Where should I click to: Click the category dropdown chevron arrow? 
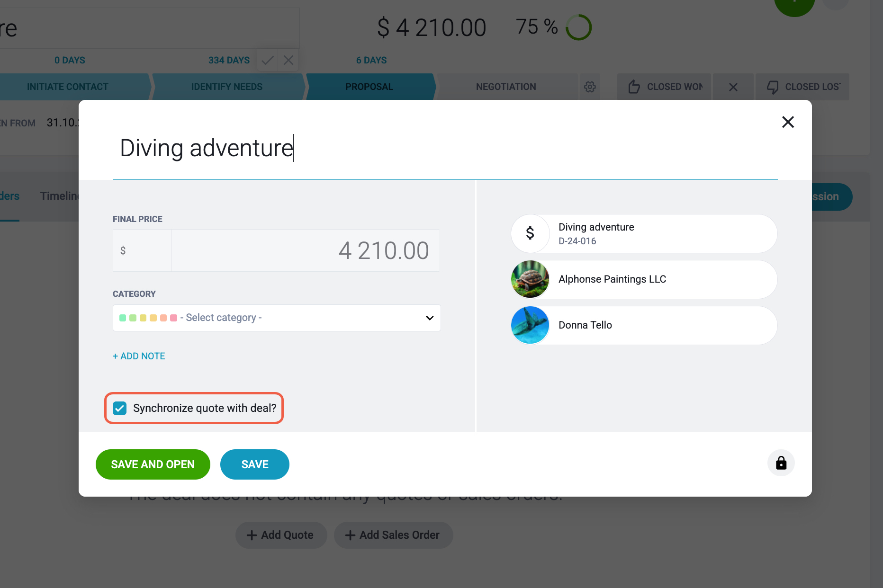(x=430, y=318)
